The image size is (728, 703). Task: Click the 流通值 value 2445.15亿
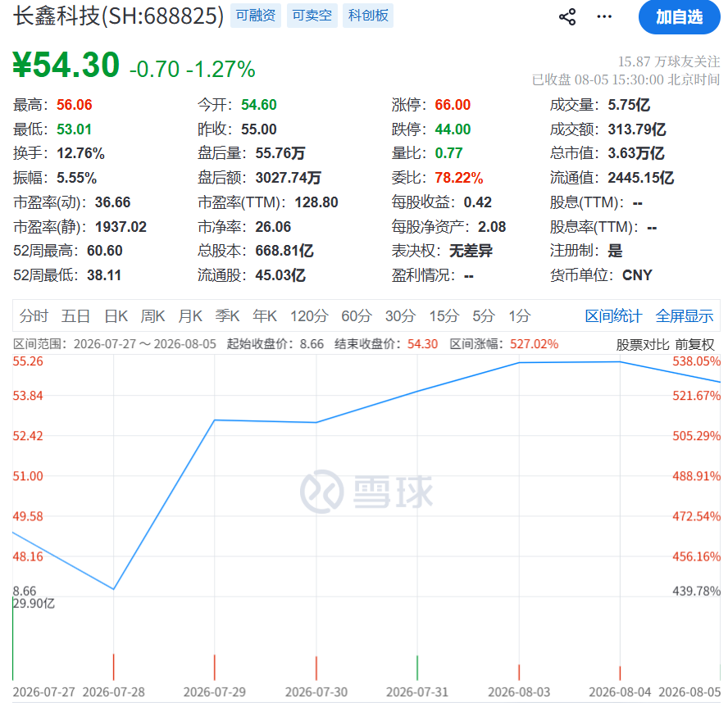pos(641,178)
